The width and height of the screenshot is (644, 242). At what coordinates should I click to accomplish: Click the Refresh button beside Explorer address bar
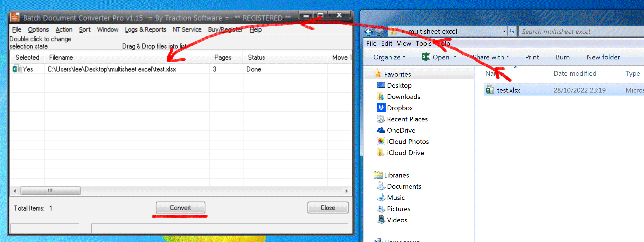512,31
